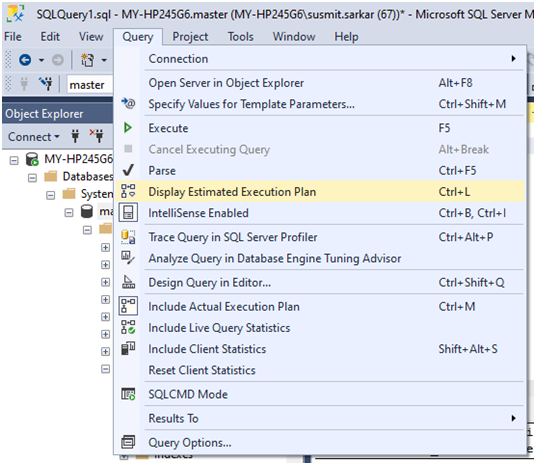Collapse the MY-HP245G6 server node
Screen dimensions: 536x465
14,160
